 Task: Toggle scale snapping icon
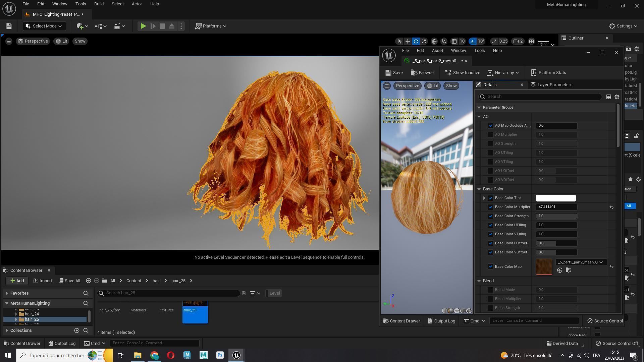click(x=494, y=41)
